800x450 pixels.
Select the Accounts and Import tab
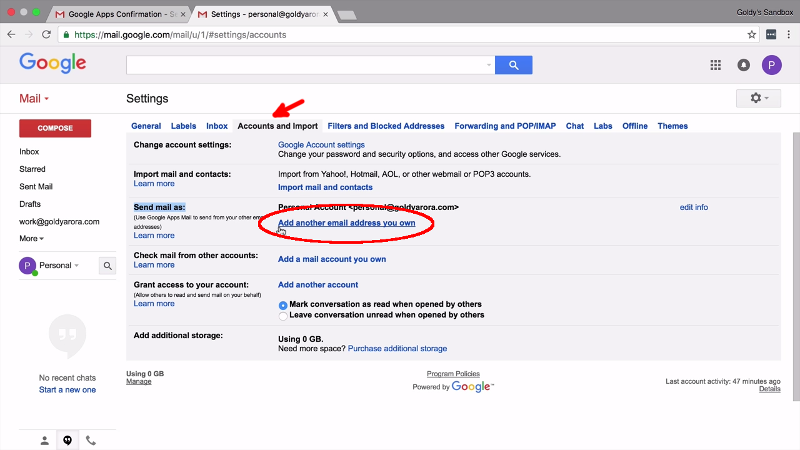(278, 126)
